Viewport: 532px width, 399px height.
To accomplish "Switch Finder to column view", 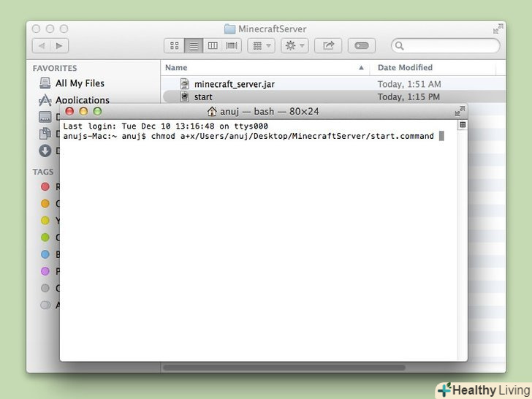I will [x=213, y=46].
